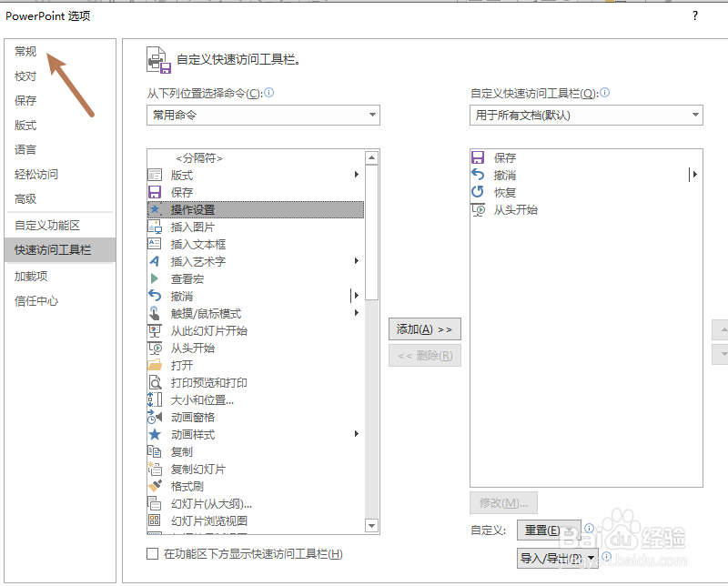This screenshot has width=728, height=586.
Task: Open the 常规 options category
Action: 25,51
